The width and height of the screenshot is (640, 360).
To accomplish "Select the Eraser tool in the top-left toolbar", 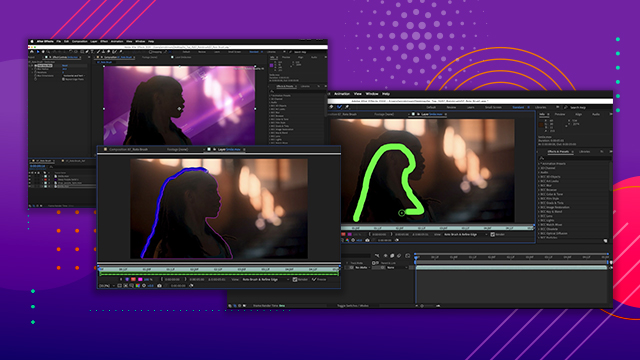I will tap(108, 52).
